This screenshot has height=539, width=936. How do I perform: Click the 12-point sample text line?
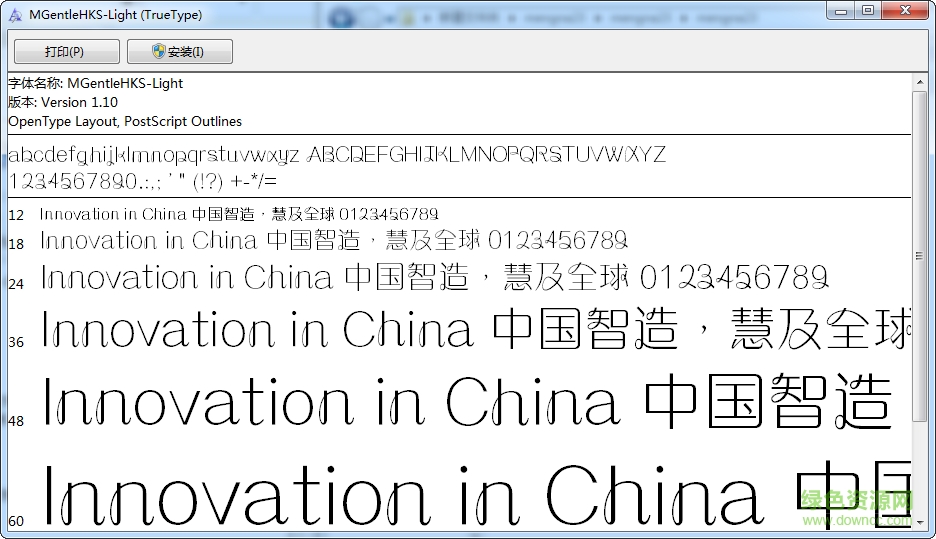tap(239, 214)
